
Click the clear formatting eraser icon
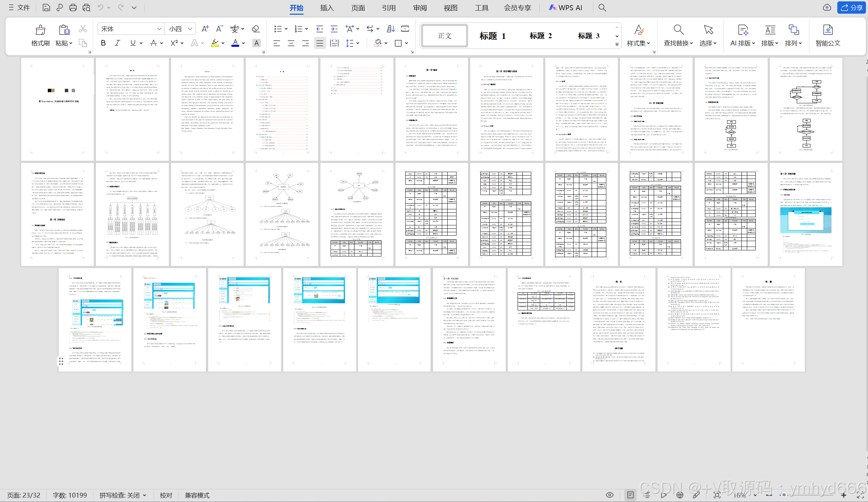256,29
